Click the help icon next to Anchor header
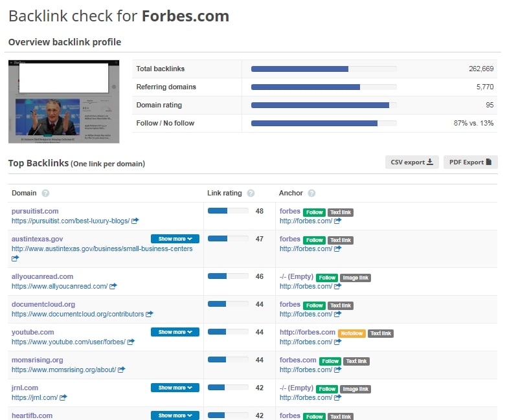 click(311, 193)
